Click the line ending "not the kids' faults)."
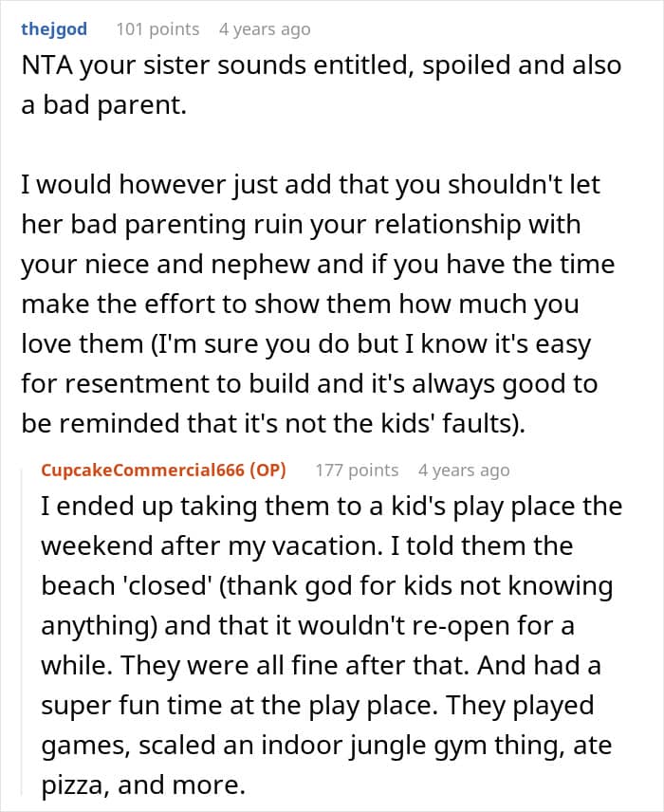Screen dimensions: 664x812 (x=273, y=424)
